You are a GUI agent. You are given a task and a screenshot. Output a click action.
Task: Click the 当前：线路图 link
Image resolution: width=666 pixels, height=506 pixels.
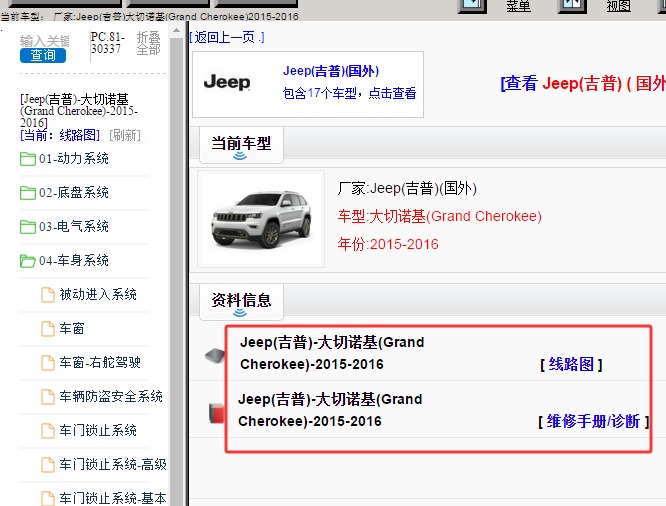click(x=60, y=135)
